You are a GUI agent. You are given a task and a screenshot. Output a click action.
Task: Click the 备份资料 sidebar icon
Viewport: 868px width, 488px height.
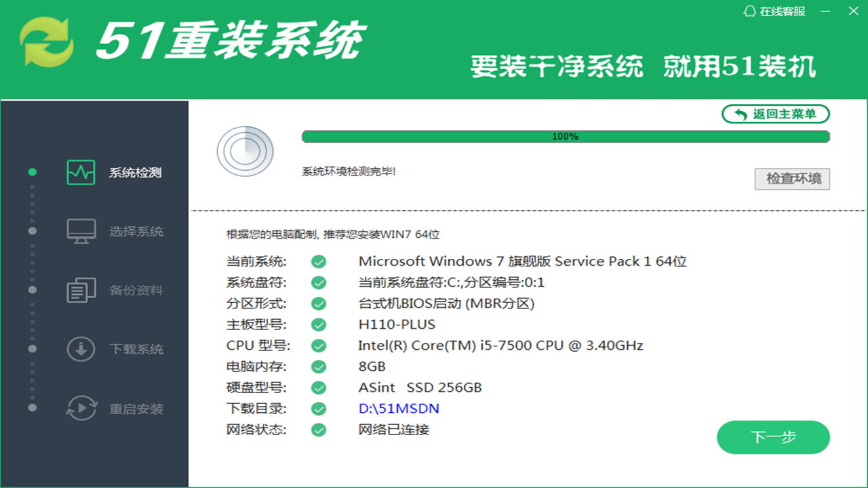coord(81,289)
